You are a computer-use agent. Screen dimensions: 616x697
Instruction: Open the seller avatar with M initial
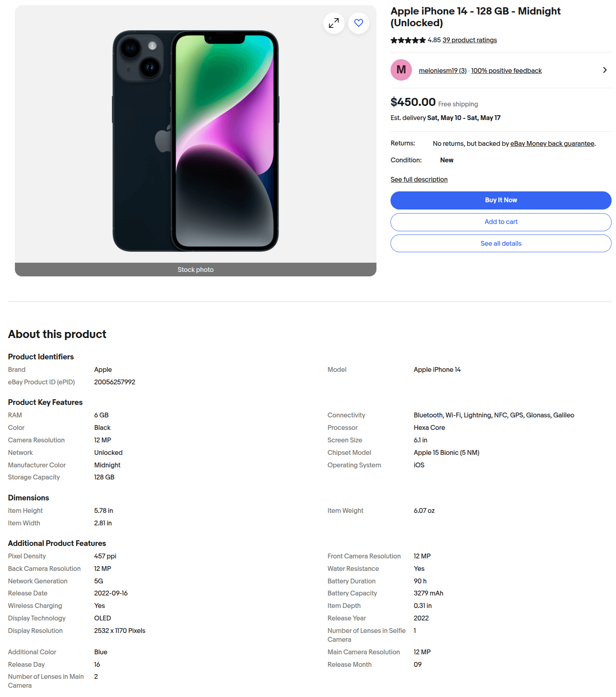pyautogui.click(x=401, y=70)
